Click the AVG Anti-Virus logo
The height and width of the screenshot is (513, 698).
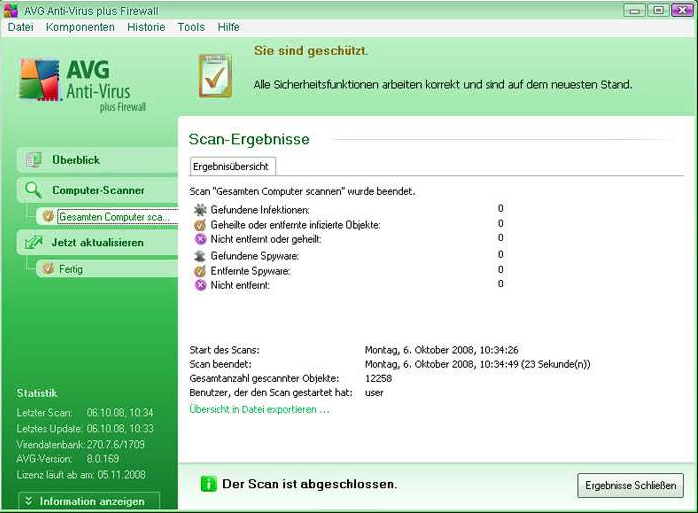(83, 85)
